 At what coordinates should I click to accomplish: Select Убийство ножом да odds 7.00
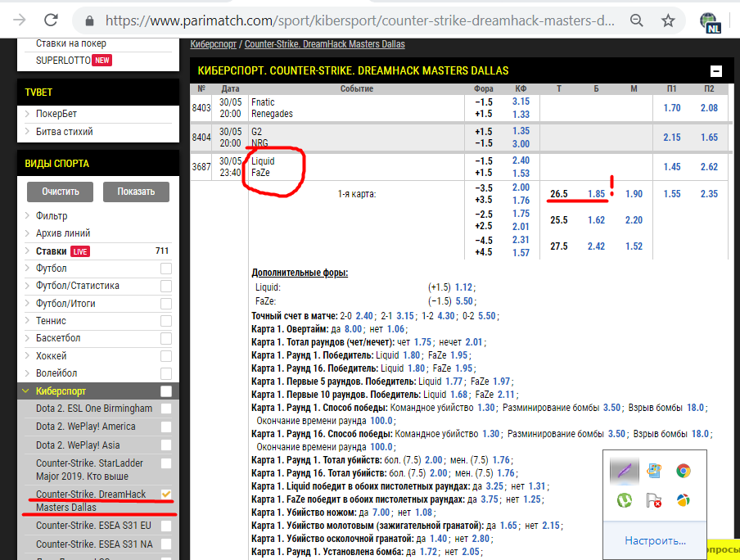pos(381,513)
